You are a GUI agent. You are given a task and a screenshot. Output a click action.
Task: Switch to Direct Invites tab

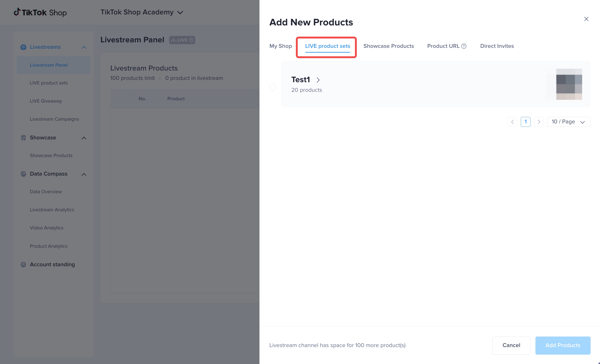click(x=497, y=46)
